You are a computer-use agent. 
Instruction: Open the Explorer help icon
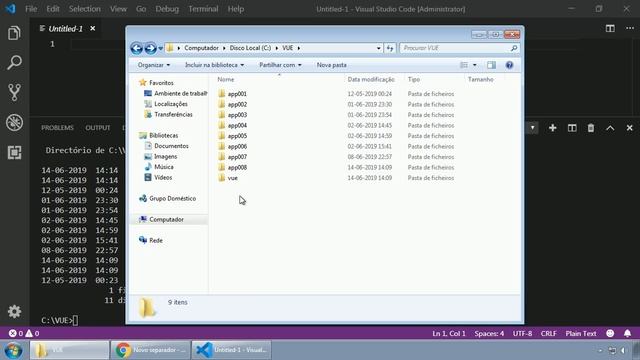(509, 65)
